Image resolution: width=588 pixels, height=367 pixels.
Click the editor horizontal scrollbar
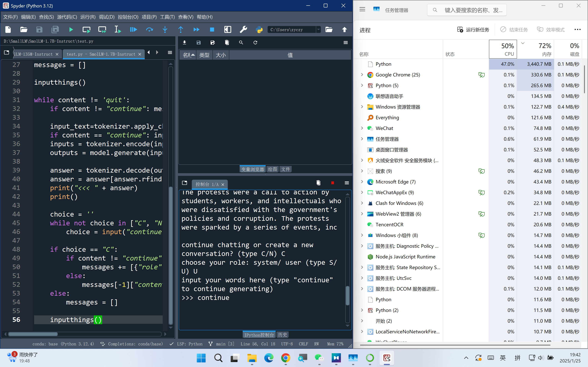[x=33, y=334]
